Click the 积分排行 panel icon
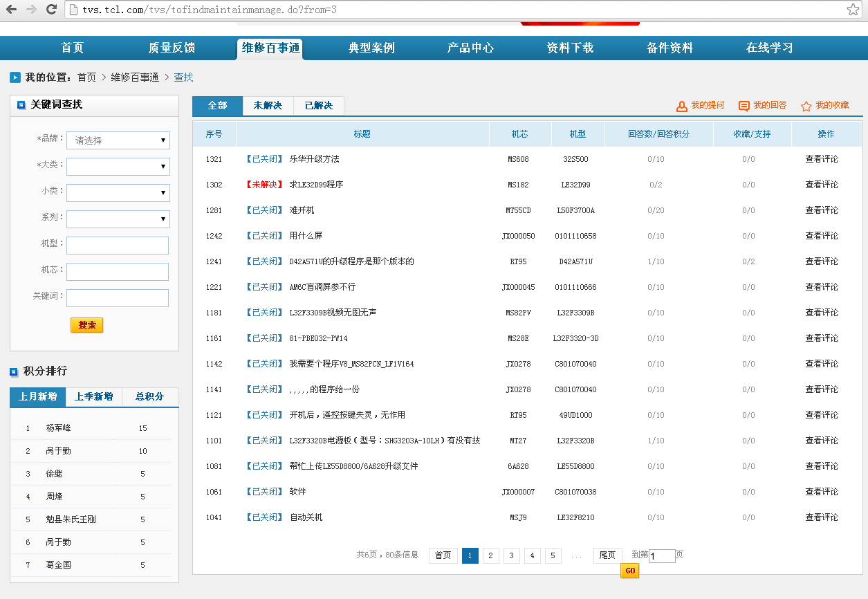This screenshot has height=599, width=868. (14, 372)
